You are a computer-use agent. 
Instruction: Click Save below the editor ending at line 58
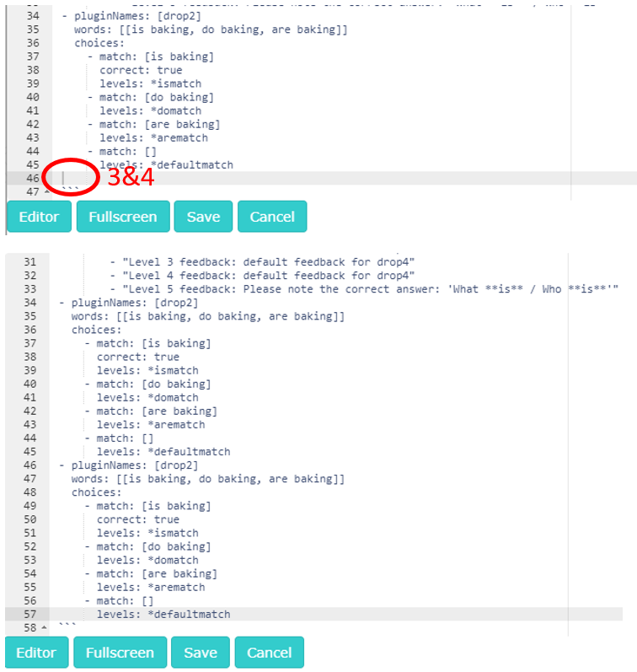point(201,653)
